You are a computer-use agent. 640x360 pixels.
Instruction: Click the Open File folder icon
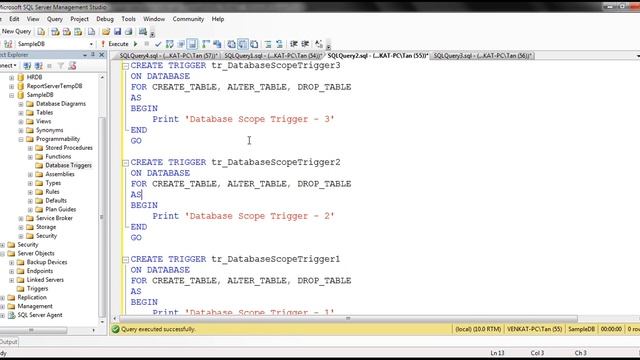(106, 31)
